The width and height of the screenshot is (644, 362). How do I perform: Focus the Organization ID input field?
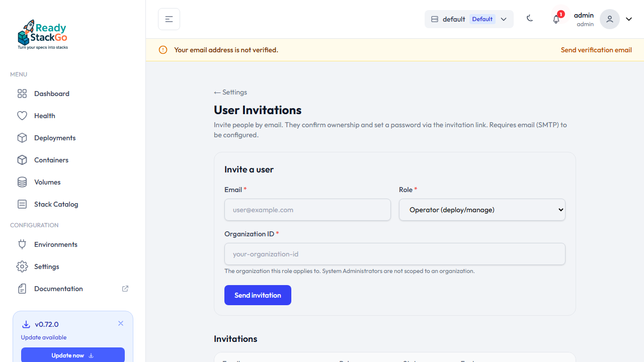[395, 254]
